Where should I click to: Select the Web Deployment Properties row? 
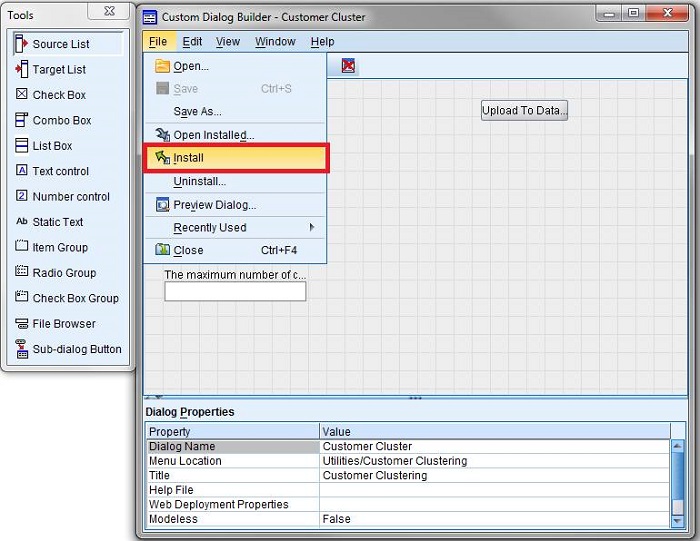click(408, 504)
